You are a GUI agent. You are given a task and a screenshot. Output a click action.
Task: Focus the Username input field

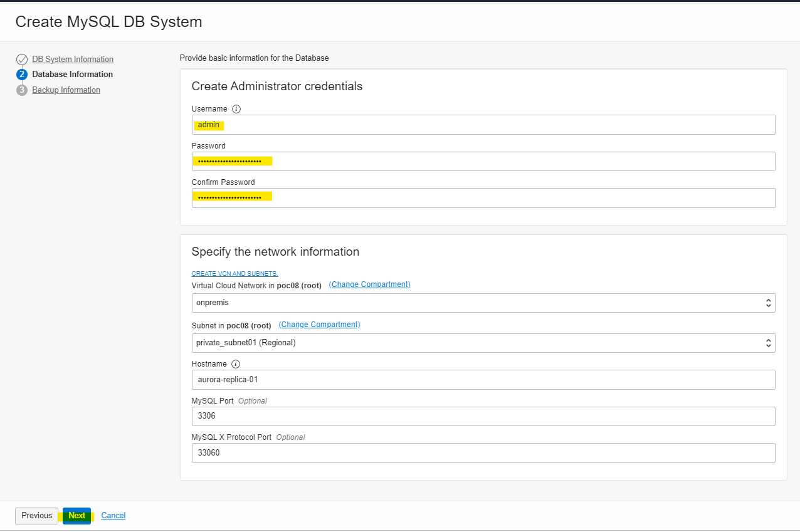coord(483,125)
